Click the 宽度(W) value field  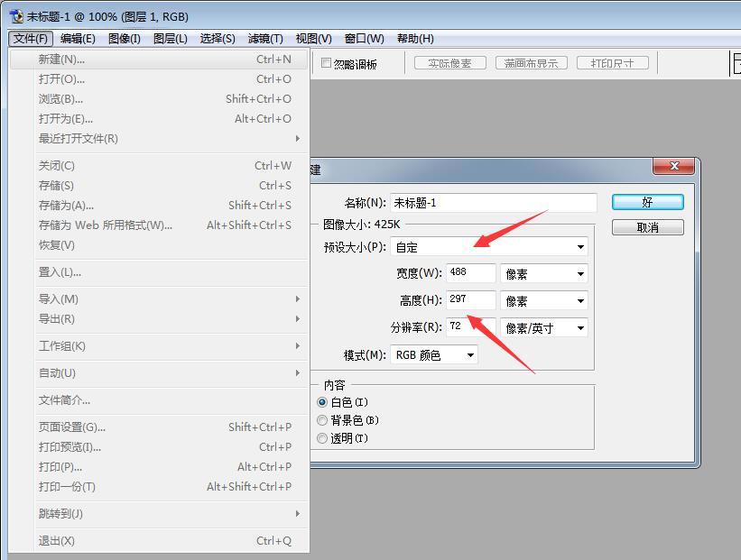pyautogui.click(x=471, y=273)
